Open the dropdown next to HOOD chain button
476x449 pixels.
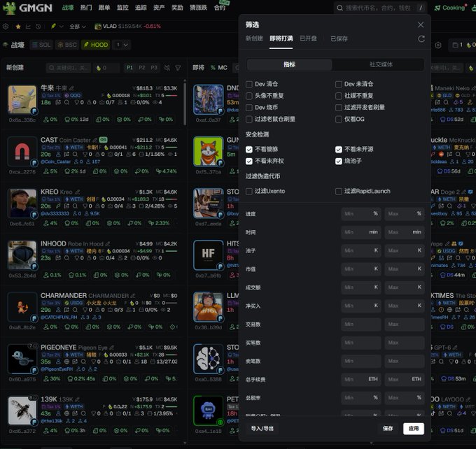[121, 45]
